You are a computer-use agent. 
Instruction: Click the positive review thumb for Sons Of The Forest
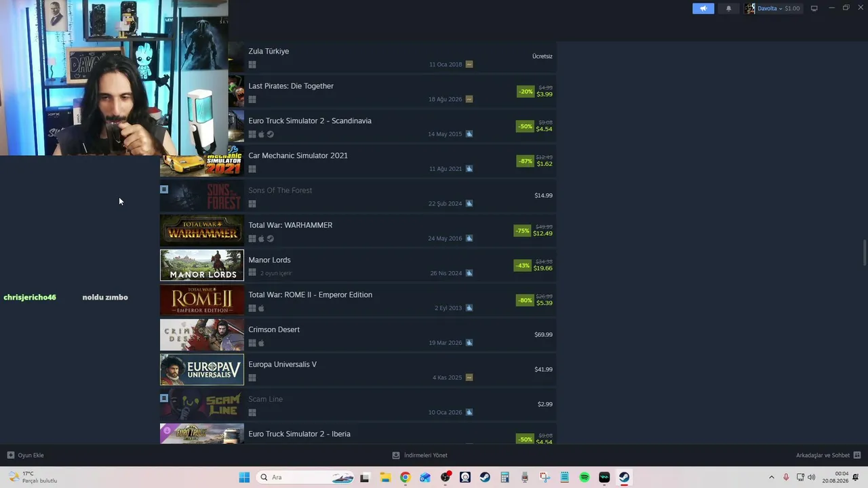click(x=469, y=203)
